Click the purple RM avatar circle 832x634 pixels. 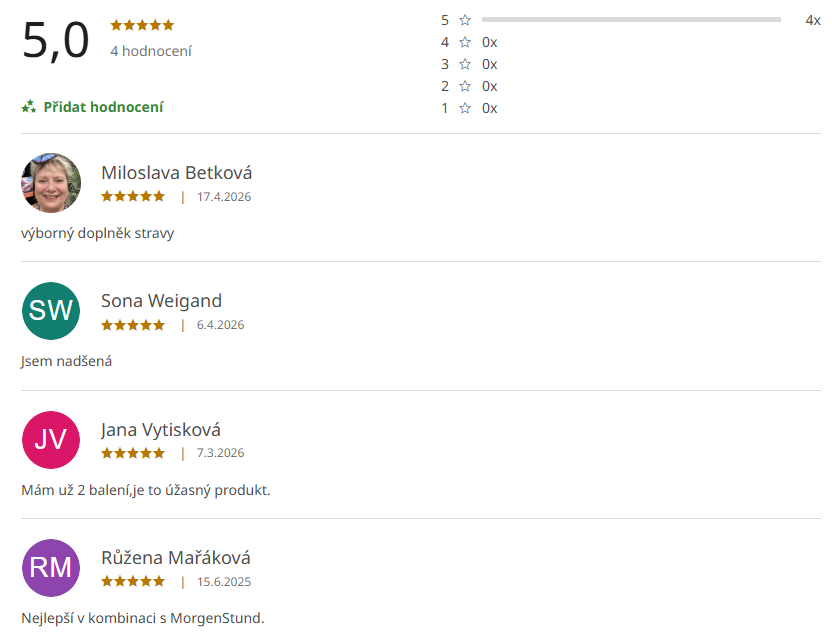pos(51,568)
